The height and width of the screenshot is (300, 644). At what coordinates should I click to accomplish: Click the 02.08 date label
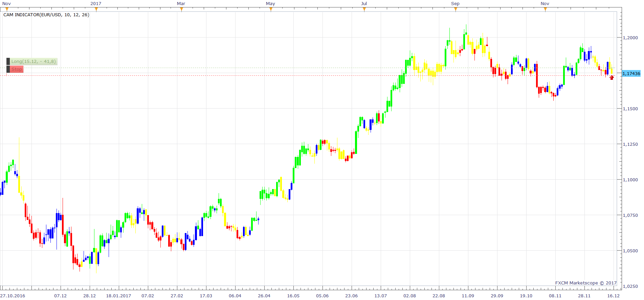(x=410, y=296)
